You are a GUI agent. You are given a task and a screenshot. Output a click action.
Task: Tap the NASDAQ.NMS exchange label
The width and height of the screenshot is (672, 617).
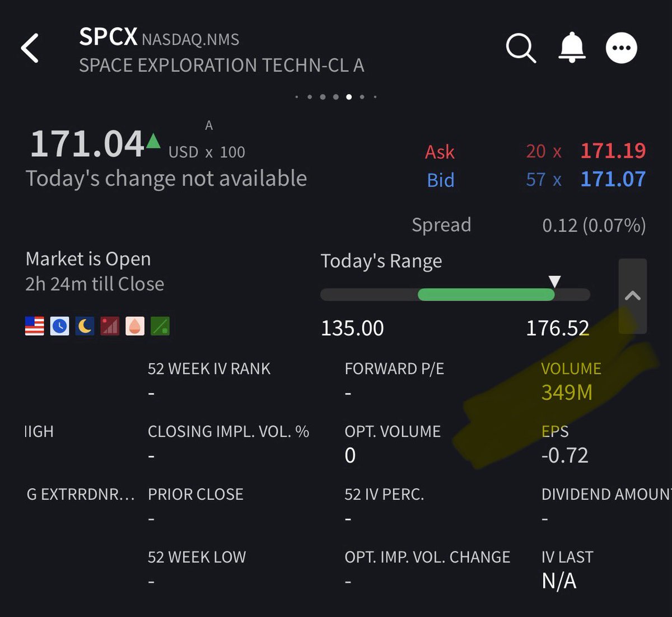[190, 40]
